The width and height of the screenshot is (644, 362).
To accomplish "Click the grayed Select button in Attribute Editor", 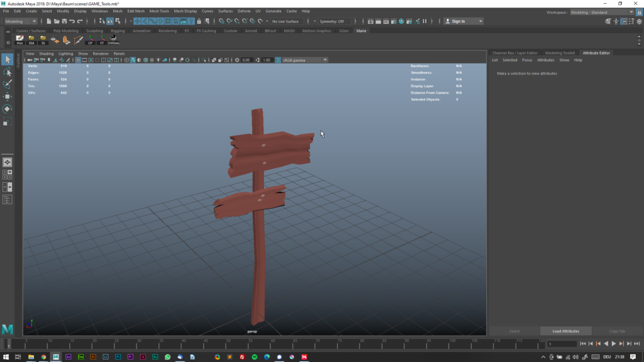I will 514,331.
